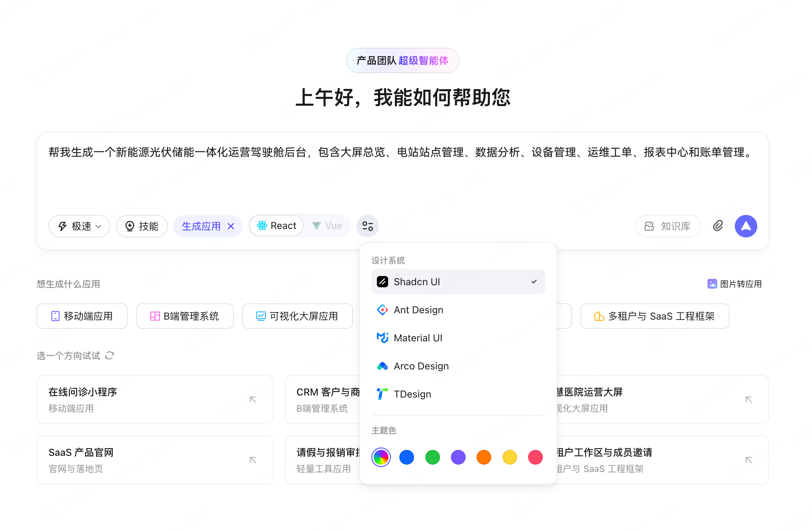Select the green theme color swatch
The height and width of the screenshot is (531, 812).
(433, 457)
